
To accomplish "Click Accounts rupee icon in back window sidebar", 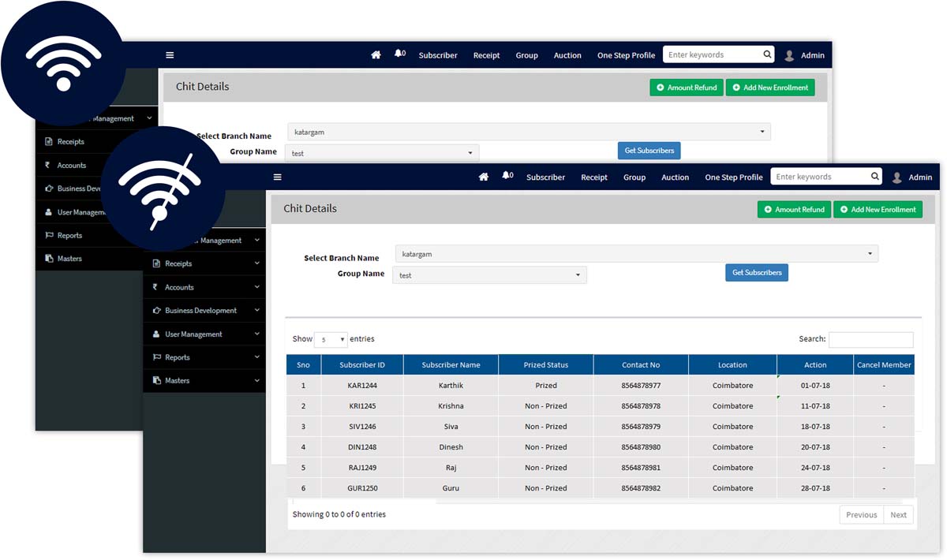I will (x=48, y=166).
